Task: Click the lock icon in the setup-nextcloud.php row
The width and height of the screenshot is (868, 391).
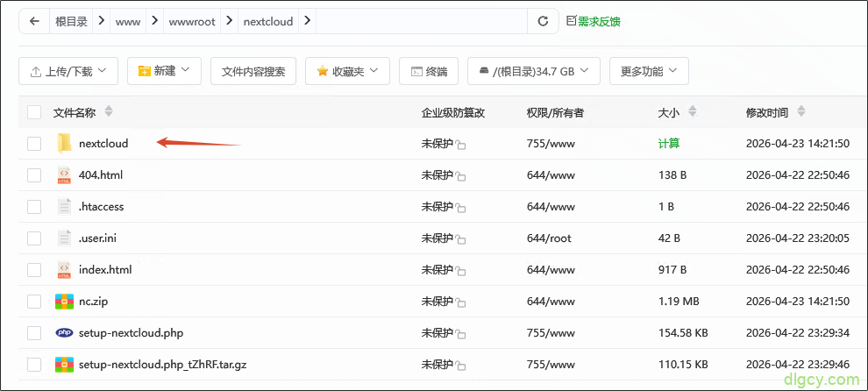Action: (x=460, y=335)
